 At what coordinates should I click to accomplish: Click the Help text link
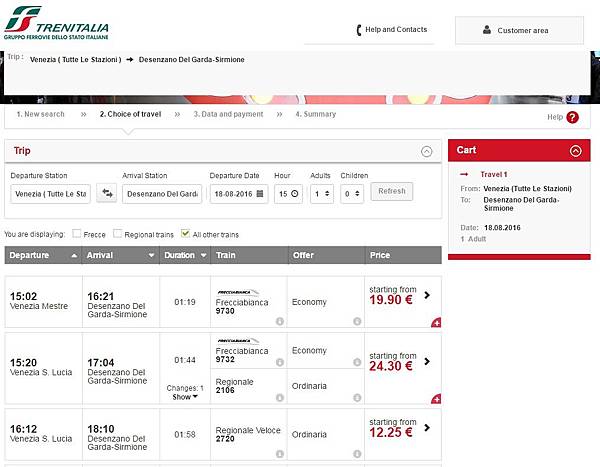click(555, 117)
